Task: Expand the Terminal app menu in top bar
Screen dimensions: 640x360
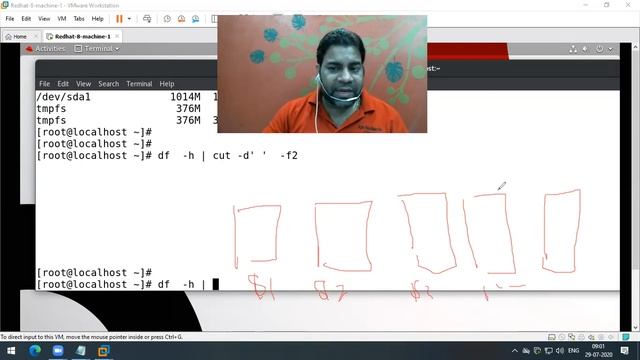Action: (x=97, y=49)
